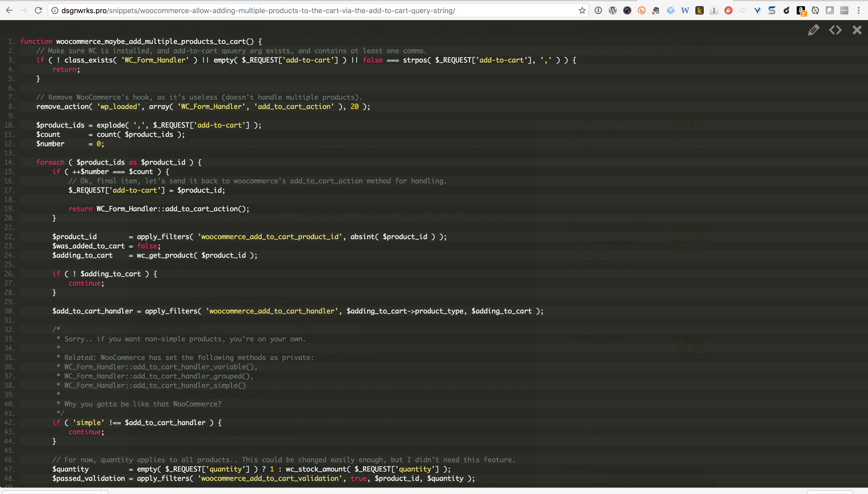Click the 'function' keyword on line 1
This screenshot has width=868, height=494.
(x=36, y=41)
